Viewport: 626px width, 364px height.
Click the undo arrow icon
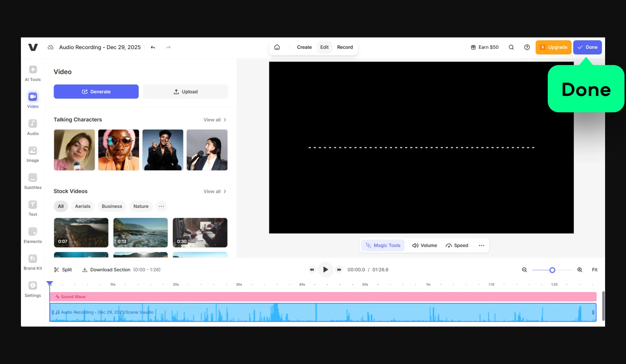pyautogui.click(x=153, y=47)
